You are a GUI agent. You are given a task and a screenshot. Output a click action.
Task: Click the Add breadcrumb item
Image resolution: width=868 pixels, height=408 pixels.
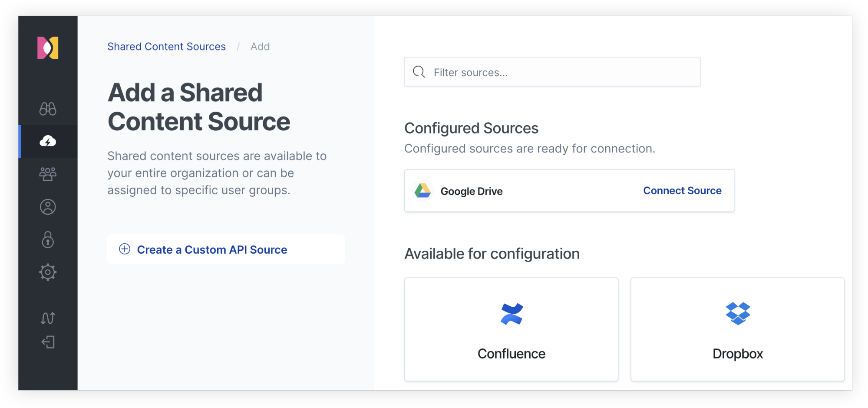pos(260,46)
